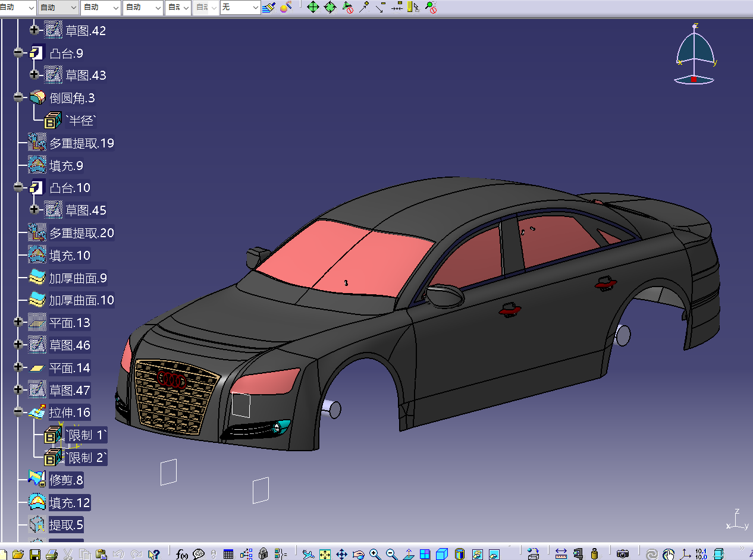Open the Formula f(x) tool
This screenshot has width=753, height=560.
[182, 554]
